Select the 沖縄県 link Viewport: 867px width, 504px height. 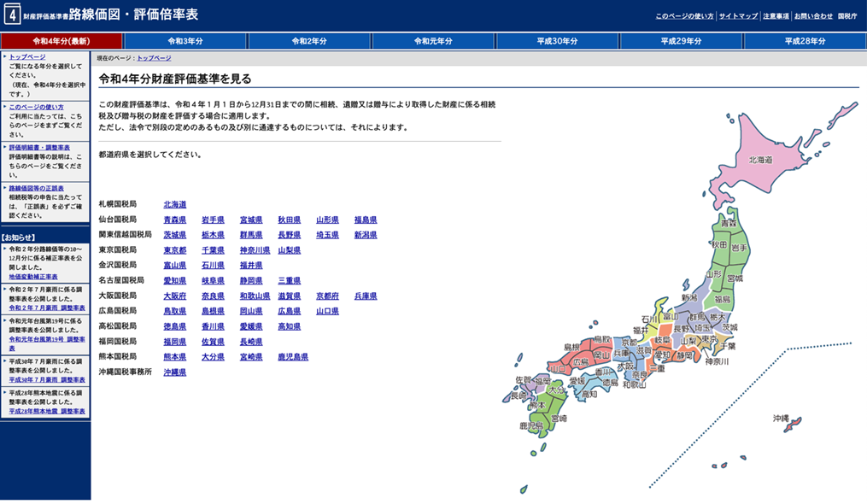point(175,373)
